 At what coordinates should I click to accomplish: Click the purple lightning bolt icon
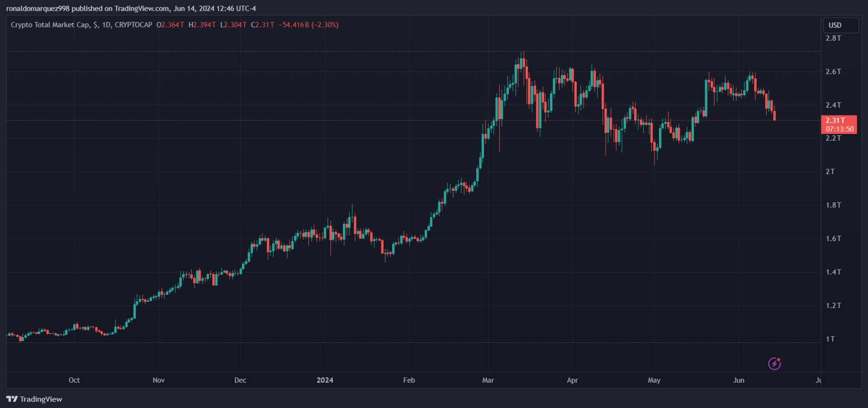774,363
